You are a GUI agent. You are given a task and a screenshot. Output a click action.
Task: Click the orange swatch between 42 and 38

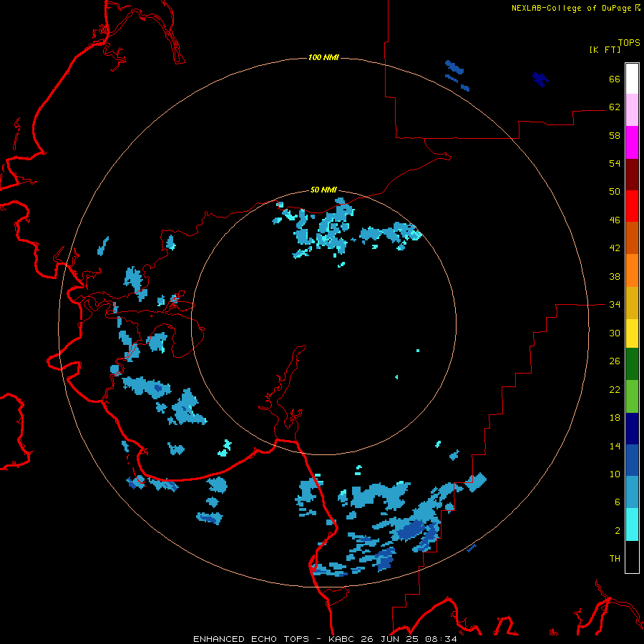pyautogui.click(x=632, y=270)
